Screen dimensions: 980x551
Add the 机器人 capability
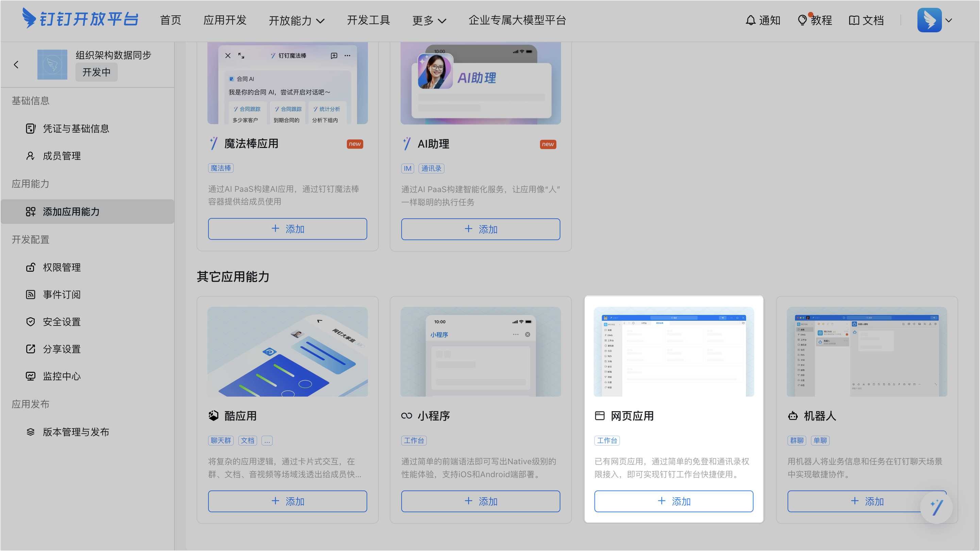(867, 501)
